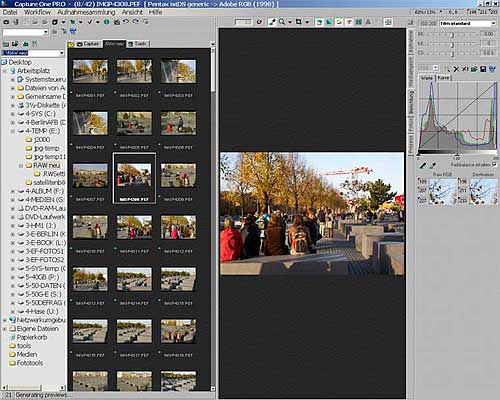Expand the 4-ALBUM (F:) drive node

(13, 191)
